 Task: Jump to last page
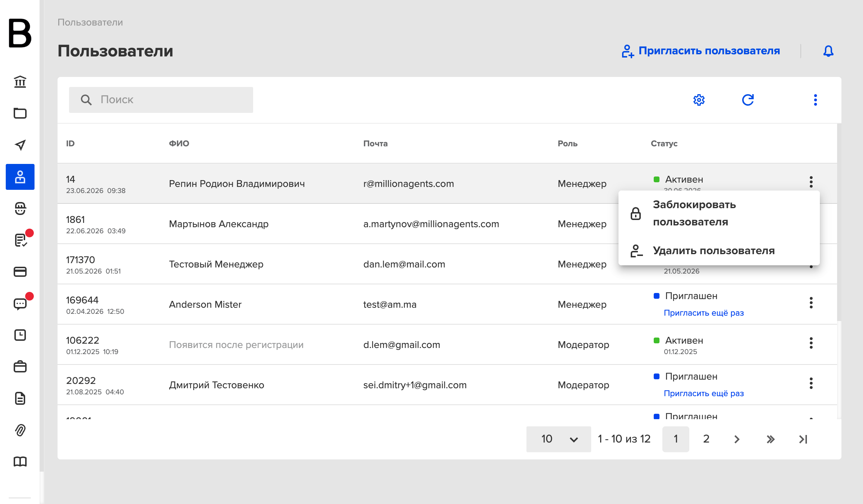pos(803,439)
